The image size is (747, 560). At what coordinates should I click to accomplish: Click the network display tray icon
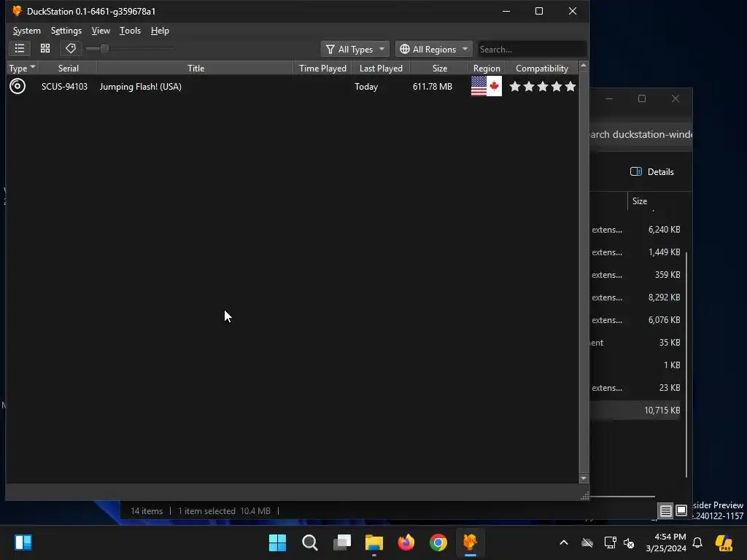[610, 542]
